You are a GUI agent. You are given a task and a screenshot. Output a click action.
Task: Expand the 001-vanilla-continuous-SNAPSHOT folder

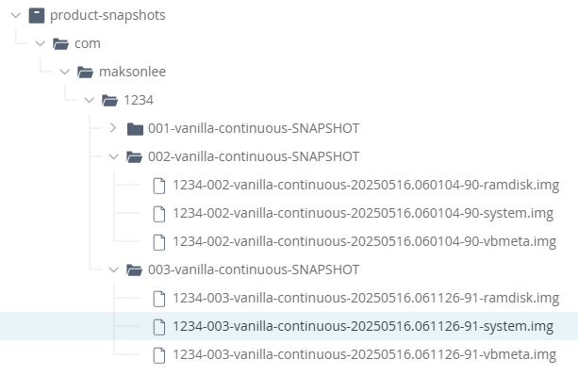(x=113, y=128)
